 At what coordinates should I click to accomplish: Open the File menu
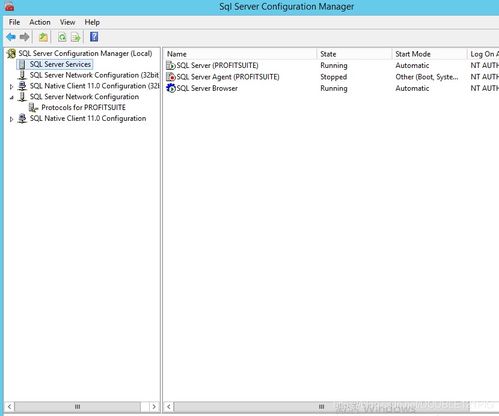coord(14,22)
